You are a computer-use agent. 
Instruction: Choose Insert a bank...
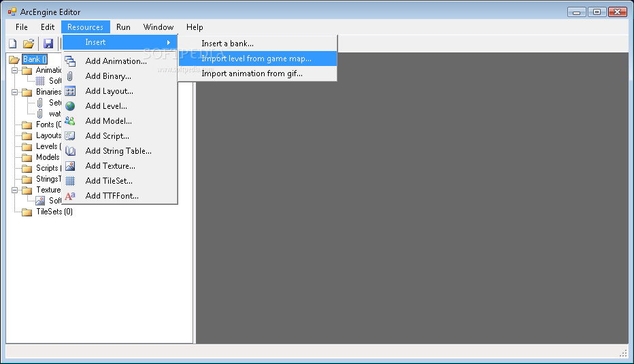click(x=258, y=44)
